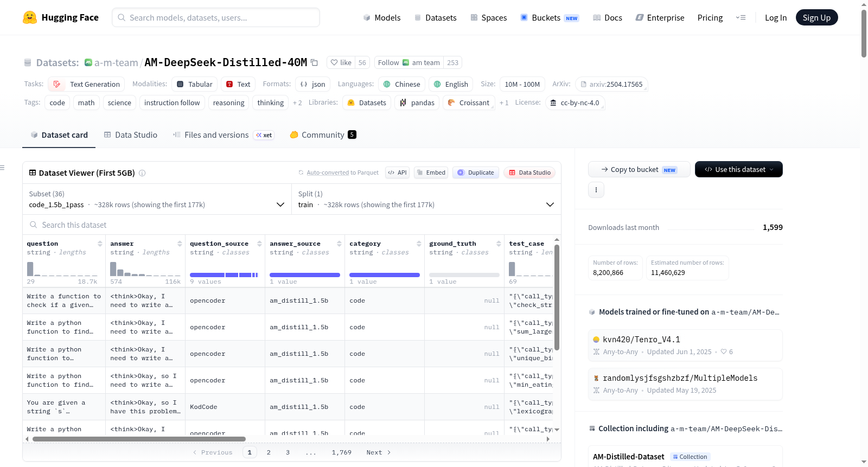This screenshot has height=467, width=868.
Task: Click the horizontal table scrollbar
Action: click(x=139, y=439)
